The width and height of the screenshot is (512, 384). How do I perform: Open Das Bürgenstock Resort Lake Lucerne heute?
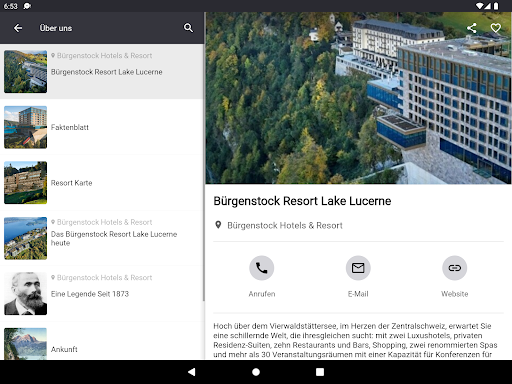click(x=102, y=238)
